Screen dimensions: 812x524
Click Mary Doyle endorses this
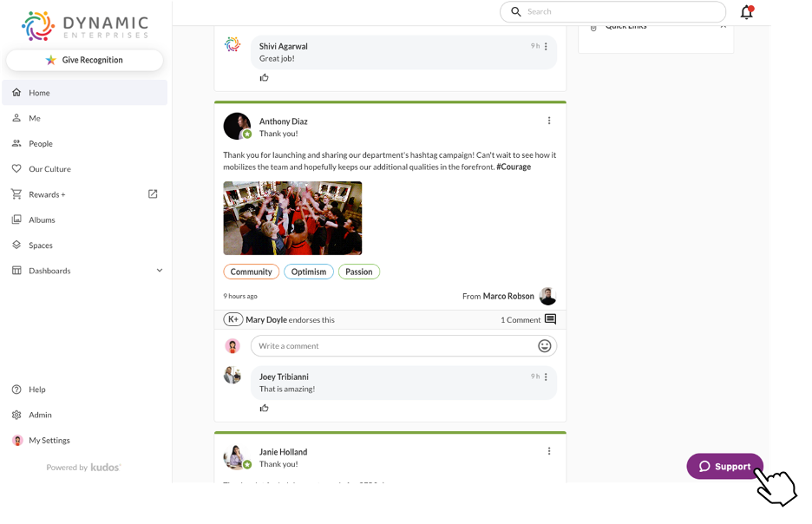[x=290, y=320]
